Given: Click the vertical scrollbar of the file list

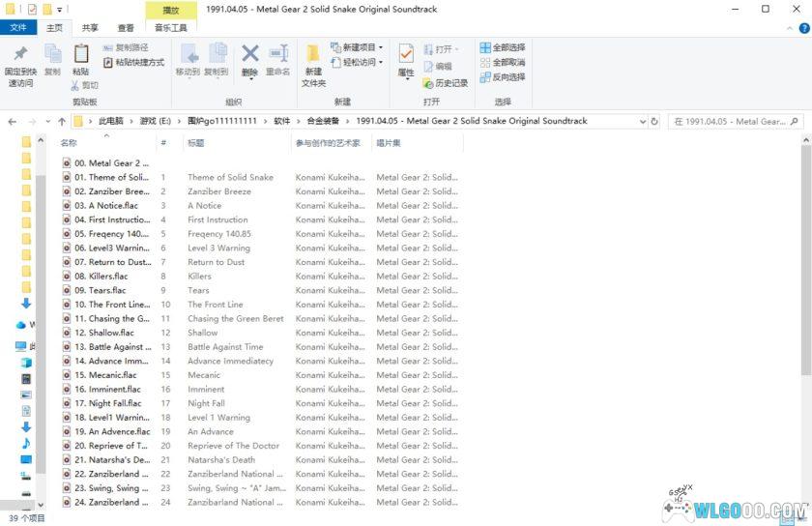Looking at the screenshot, I should click(806, 261).
